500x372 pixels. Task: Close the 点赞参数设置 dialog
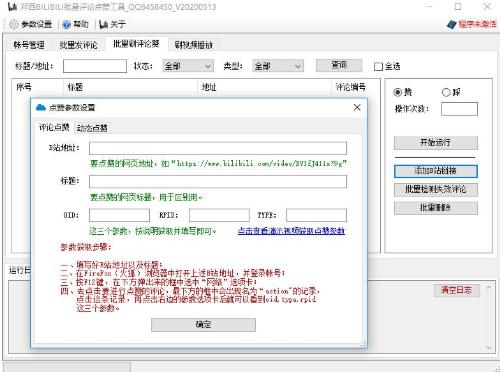(357, 107)
